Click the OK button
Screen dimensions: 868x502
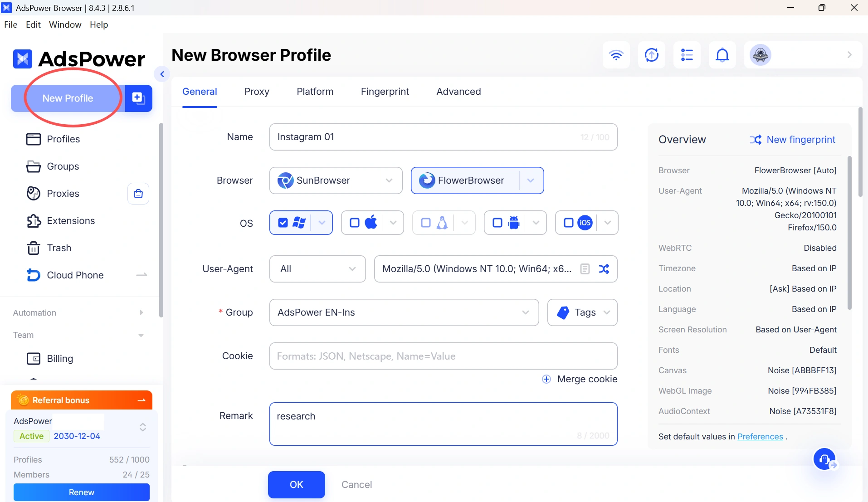[297, 485]
